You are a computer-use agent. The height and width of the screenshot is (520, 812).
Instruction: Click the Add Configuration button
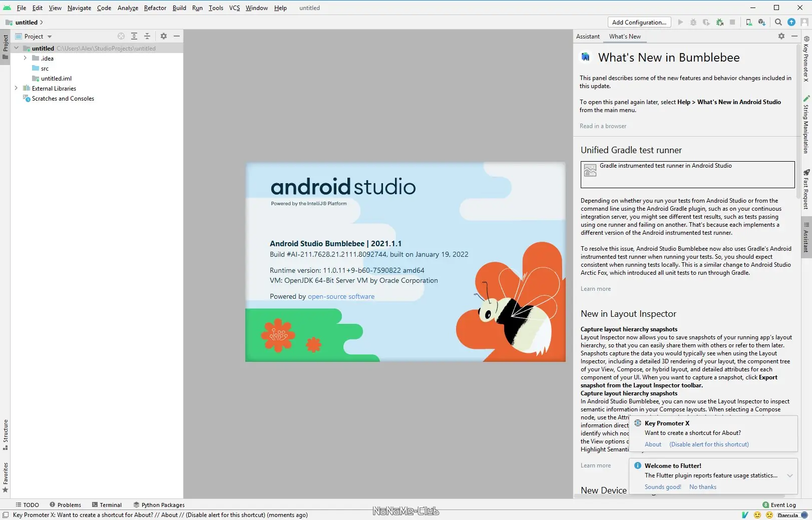point(639,23)
